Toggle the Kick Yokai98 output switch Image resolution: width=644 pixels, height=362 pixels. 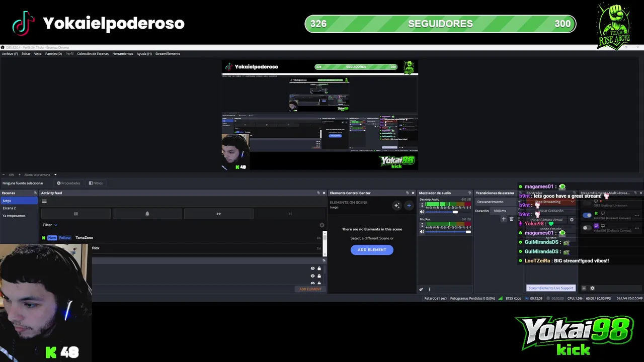(x=587, y=215)
